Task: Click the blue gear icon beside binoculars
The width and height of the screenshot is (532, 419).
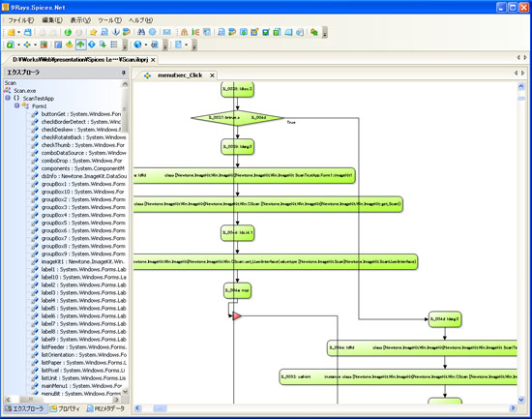Action: pos(152,32)
